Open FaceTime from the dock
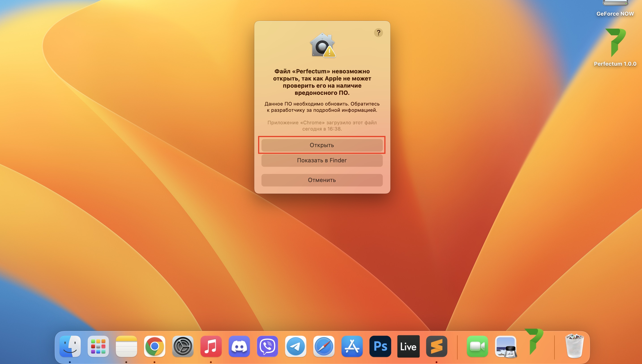 (x=477, y=347)
